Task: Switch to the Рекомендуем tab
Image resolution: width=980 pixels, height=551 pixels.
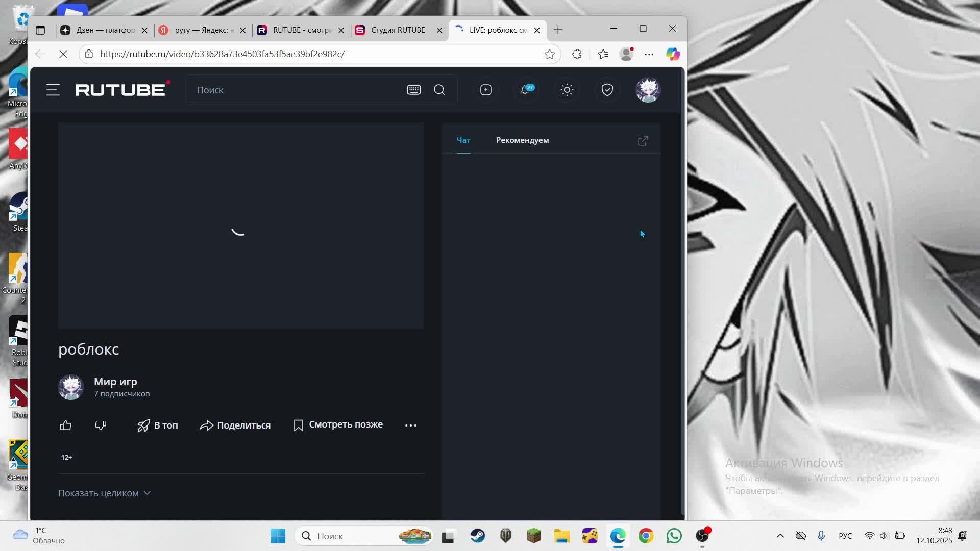Action: (522, 140)
